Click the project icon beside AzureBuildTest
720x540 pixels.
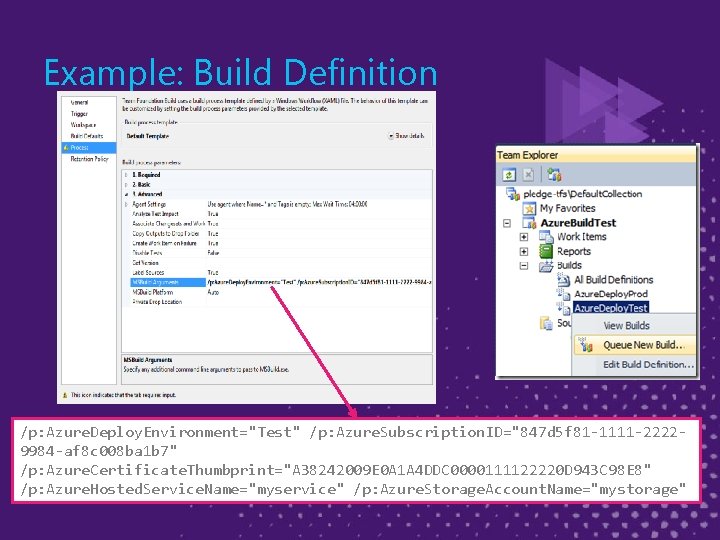coord(529,223)
